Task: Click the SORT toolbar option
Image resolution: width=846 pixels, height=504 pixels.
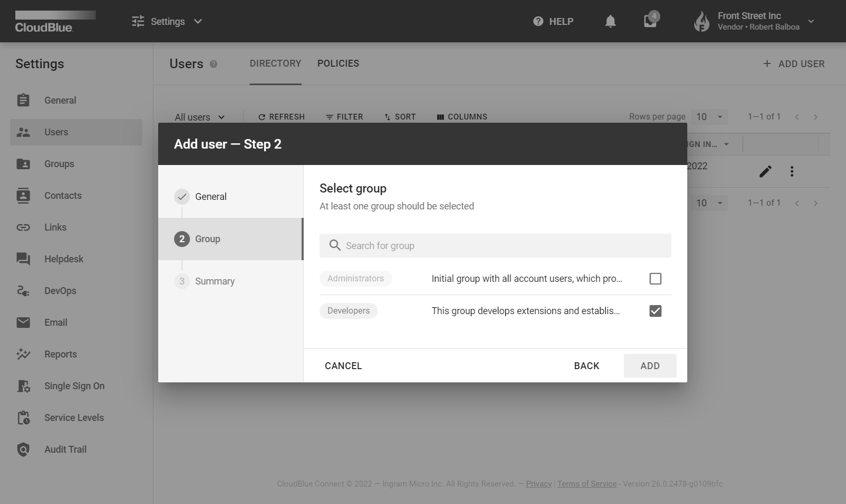Action: click(400, 117)
